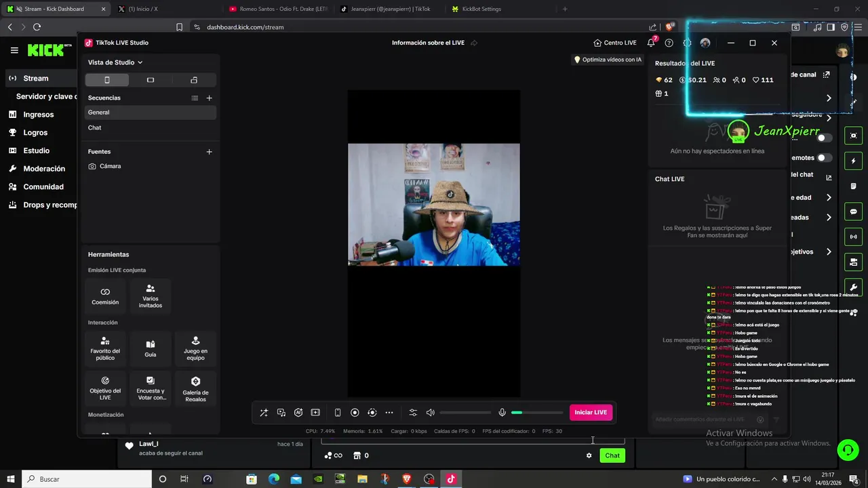Open the Guía tool
The height and width of the screenshot is (488, 868).
(x=151, y=348)
